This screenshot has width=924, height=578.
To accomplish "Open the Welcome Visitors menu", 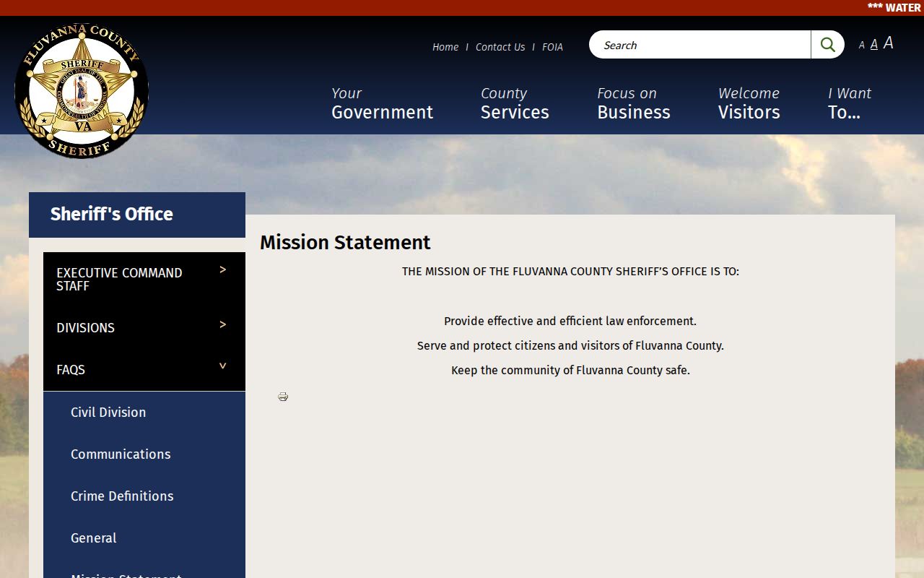I will click(x=749, y=103).
